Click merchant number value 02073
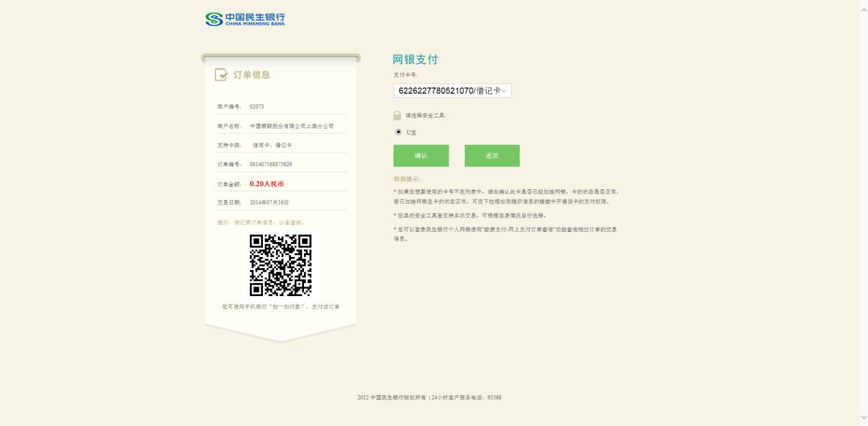 (x=257, y=107)
